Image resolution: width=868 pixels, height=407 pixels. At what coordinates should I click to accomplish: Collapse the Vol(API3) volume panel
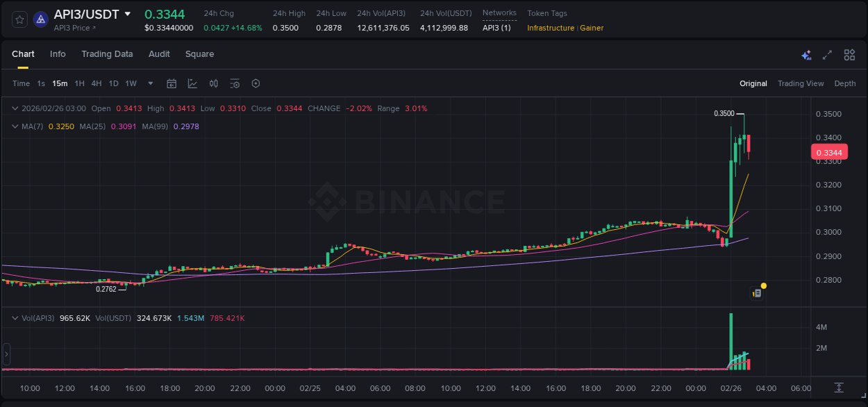tap(15, 317)
